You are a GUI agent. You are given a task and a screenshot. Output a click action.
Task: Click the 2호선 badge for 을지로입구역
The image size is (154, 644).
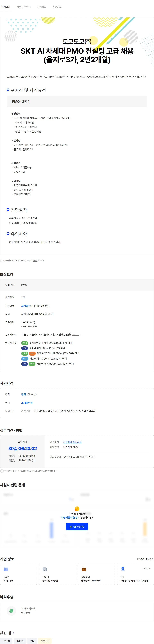click(x=25, y=343)
